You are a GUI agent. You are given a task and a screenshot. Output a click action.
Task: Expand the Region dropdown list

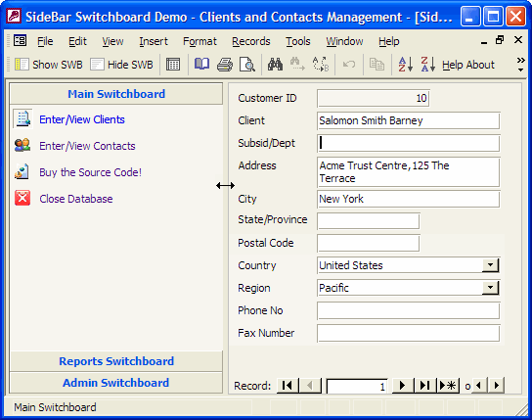(490, 288)
